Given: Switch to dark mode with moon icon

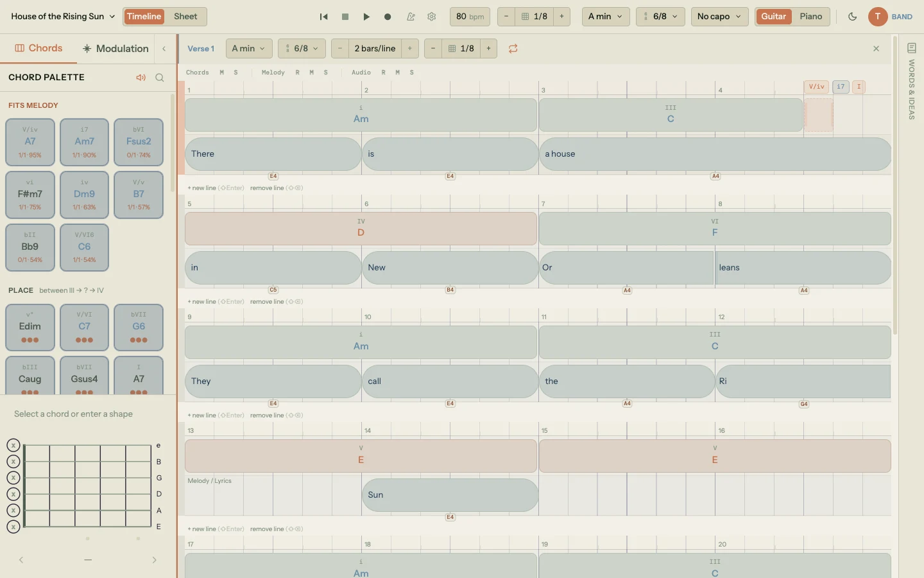Looking at the screenshot, I should (853, 17).
